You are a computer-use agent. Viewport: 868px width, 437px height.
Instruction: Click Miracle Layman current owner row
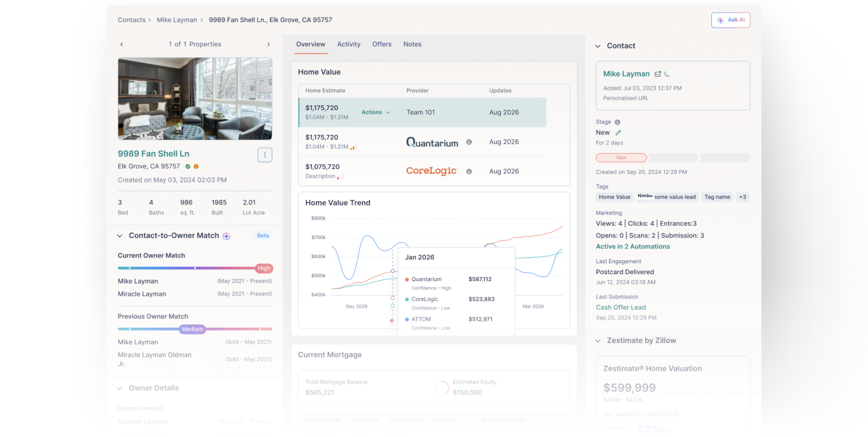194,294
